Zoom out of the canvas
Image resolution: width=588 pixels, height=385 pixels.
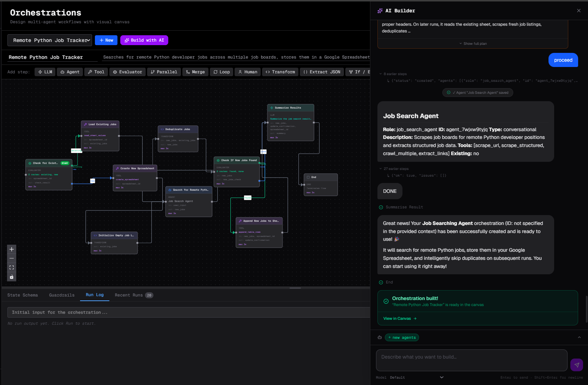coord(12,258)
